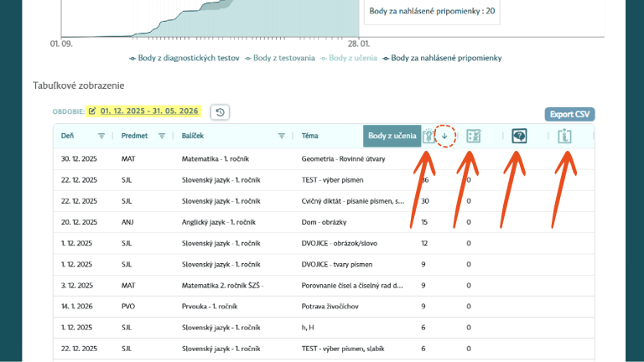Open the date range 01. 12. 2025 - 31. 05. 2026

coord(149,111)
